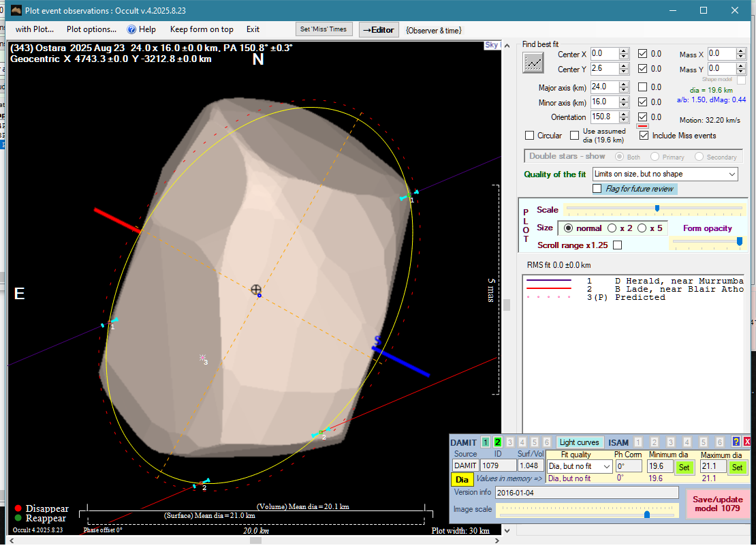Close the DAMIT panel with red X

[746, 442]
